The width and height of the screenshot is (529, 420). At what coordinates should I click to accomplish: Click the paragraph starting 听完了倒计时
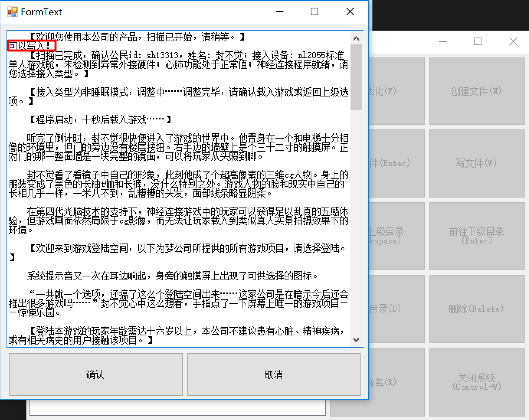pos(179,147)
